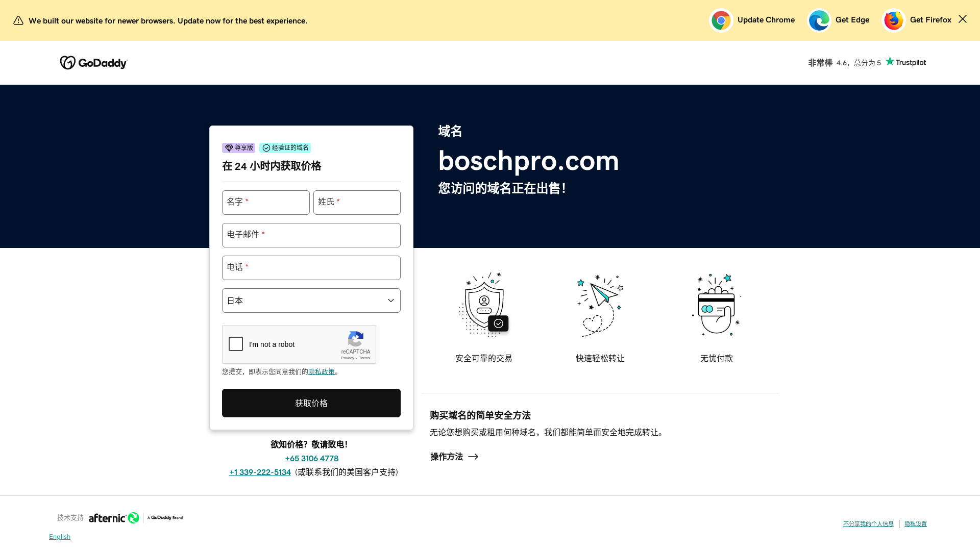Click the +65 3106 4778 phone link
The image size is (980, 551).
click(x=311, y=458)
